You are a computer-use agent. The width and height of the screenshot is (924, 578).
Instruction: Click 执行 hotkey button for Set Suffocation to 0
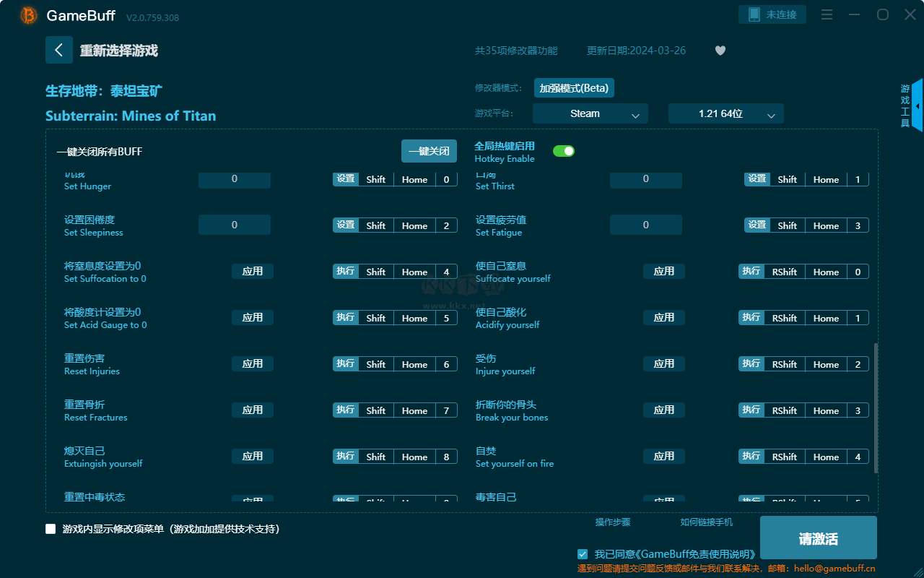(x=346, y=271)
